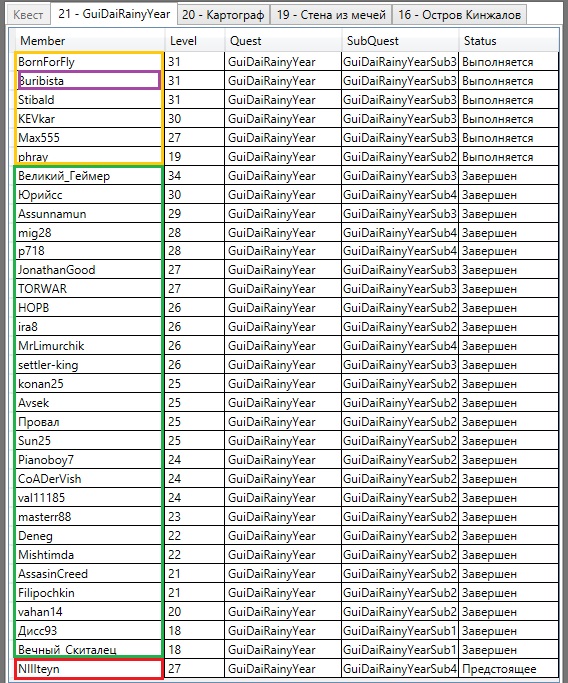This screenshot has height=683, width=568.
Task: Select member p718
Action: pyautogui.click(x=89, y=251)
